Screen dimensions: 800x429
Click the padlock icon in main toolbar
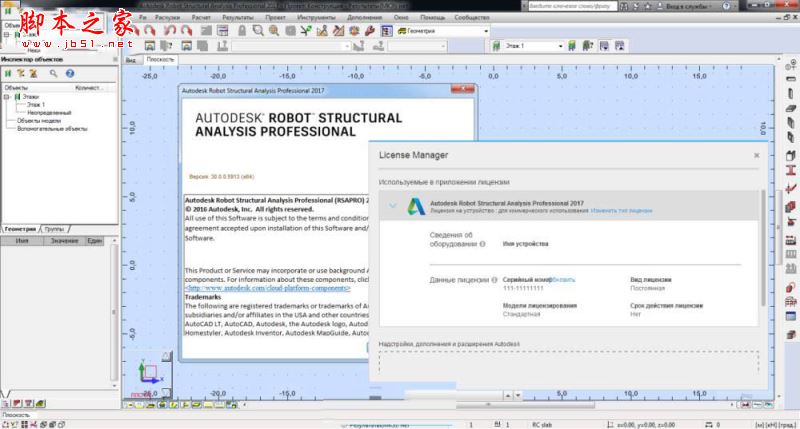(242, 31)
